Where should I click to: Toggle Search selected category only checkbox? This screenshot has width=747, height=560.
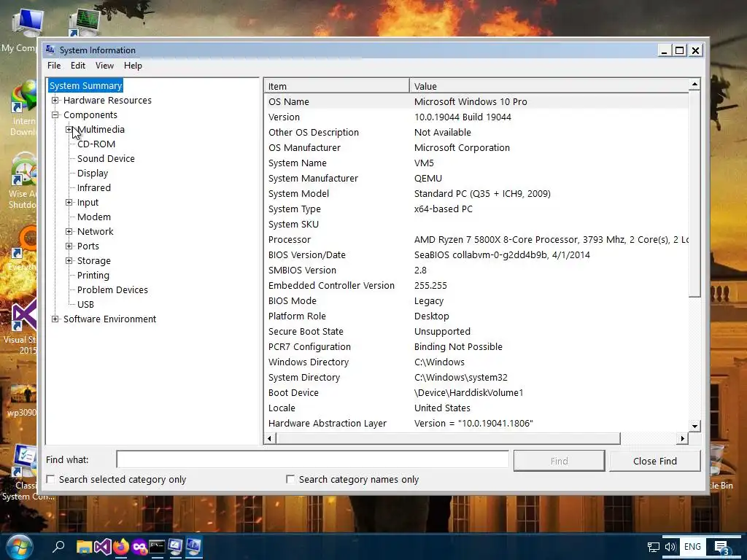[50, 479]
